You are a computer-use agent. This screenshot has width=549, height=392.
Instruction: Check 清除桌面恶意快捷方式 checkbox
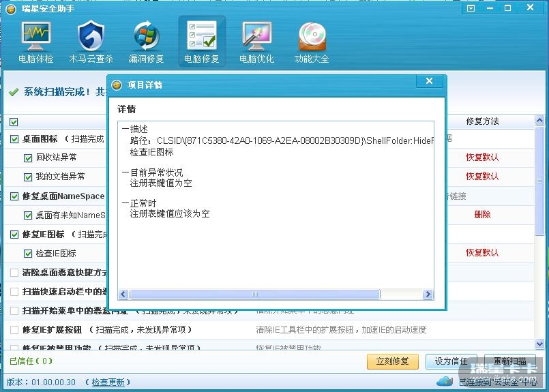tap(14, 273)
